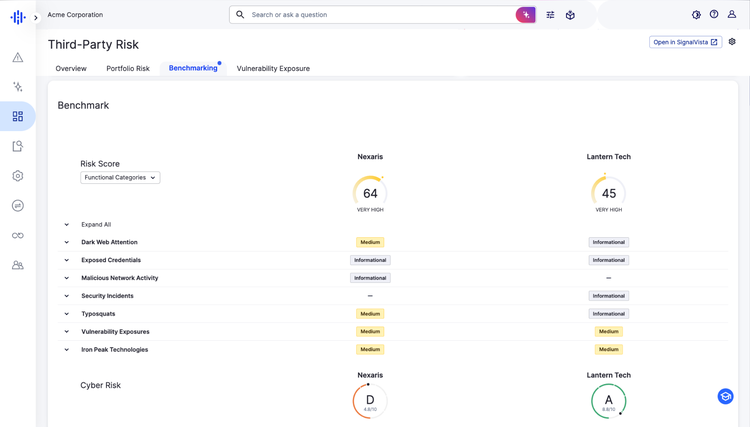Click Lantern Tech Medium badge for Vulnerability Exposures
Viewport: 750px width, 427px height.
(608, 331)
